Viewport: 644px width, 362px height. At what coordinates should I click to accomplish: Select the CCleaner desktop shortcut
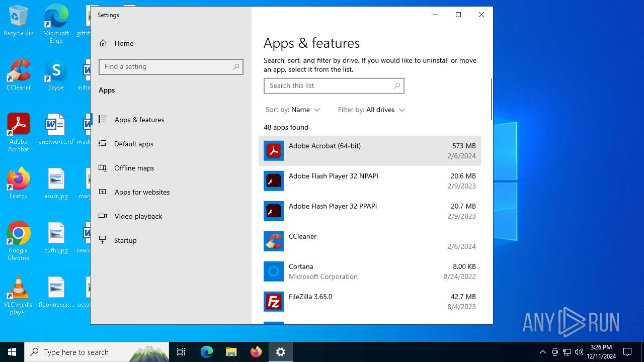[19, 75]
